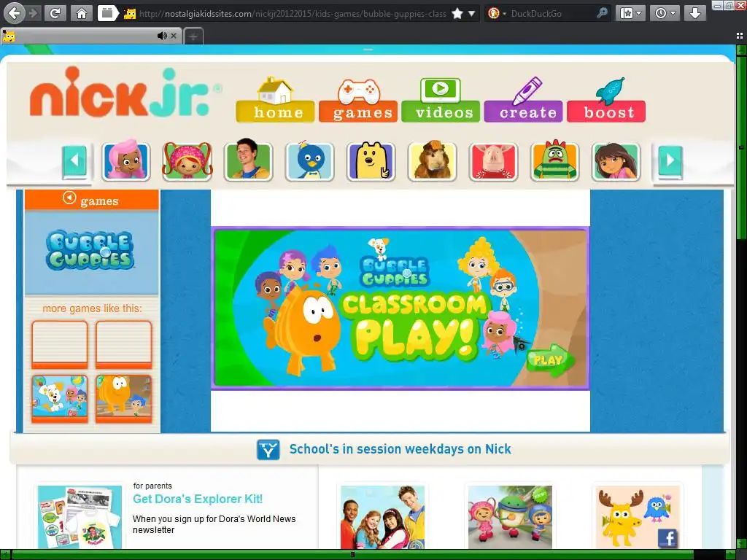
Task: Open a new tab with the plus button
Action: 193,36
